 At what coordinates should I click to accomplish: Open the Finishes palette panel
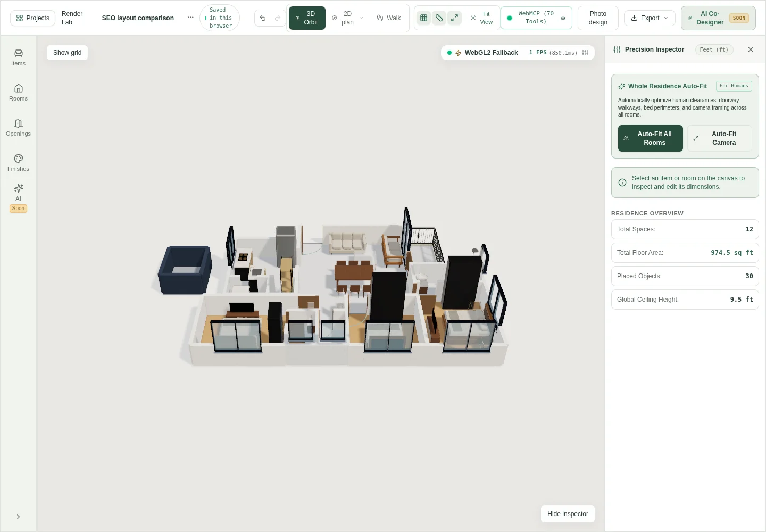pos(18,163)
